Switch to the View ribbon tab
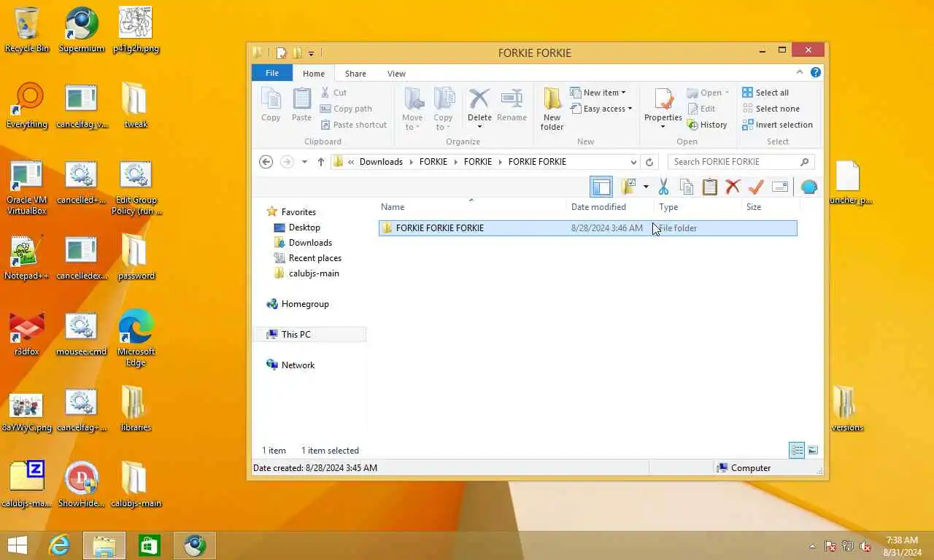 click(396, 73)
